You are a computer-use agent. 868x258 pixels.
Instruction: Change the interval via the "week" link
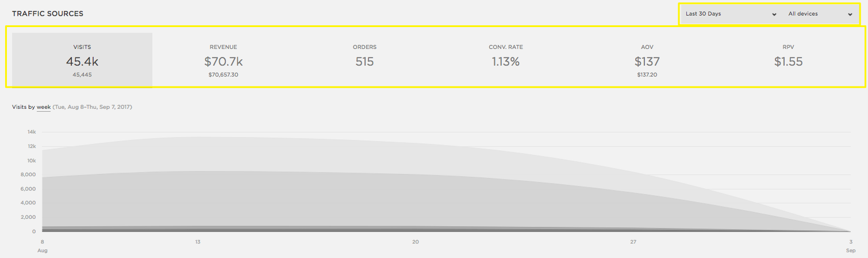pyautogui.click(x=44, y=107)
